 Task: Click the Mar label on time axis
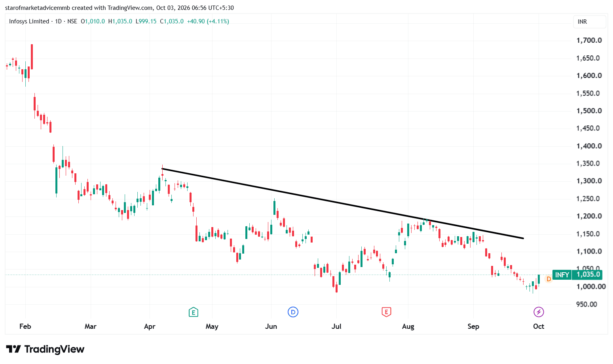[x=90, y=326]
